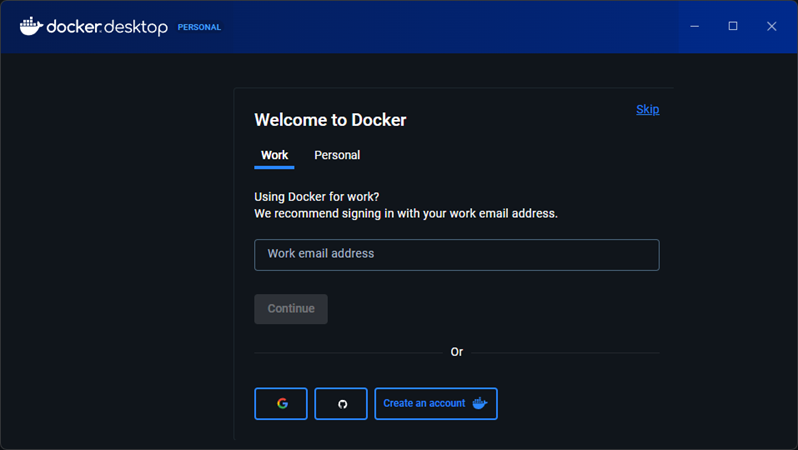This screenshot has height=450, width=798.
Task: Select the Work tab
Action: pos(274,155)
